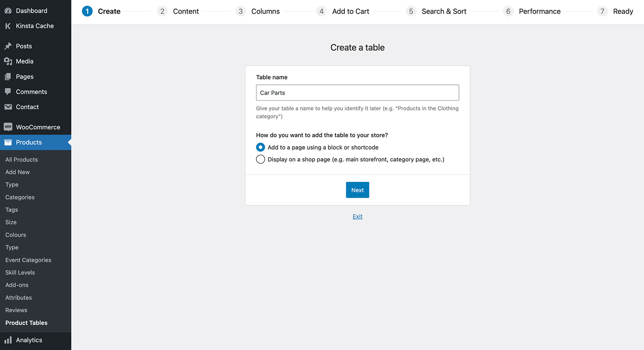The image size is (644, 350).
Task: Click the Media library icon
Action: coord(8,61)
